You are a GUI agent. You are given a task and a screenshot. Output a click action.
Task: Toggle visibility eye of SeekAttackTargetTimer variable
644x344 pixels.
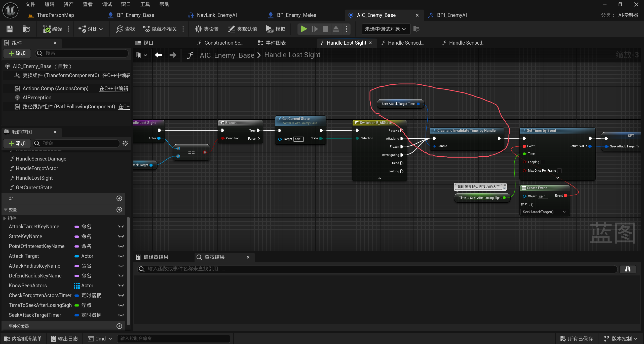(121, 315)
